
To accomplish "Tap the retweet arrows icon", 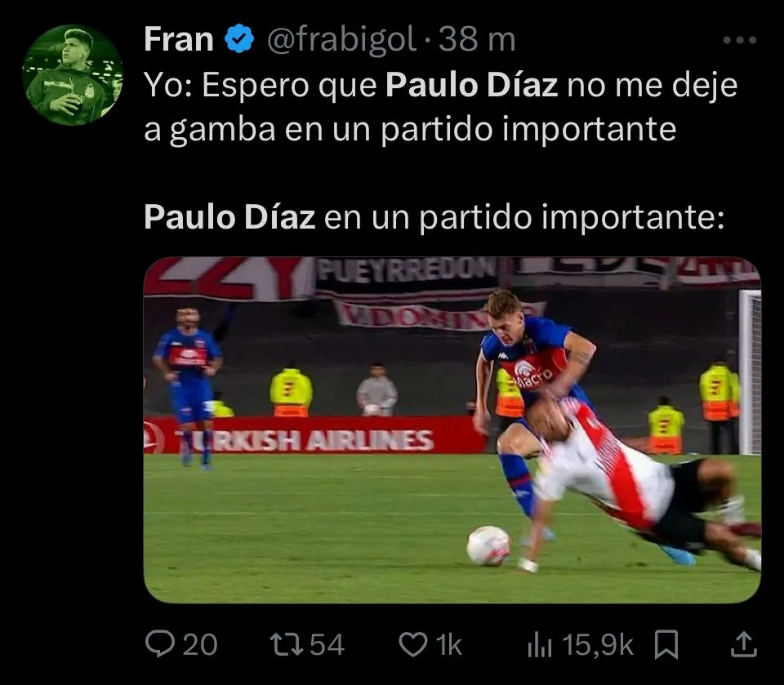I will [287, 644].
